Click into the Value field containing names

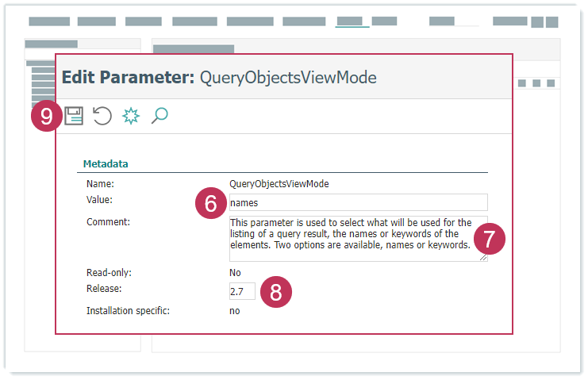point(357,202)
